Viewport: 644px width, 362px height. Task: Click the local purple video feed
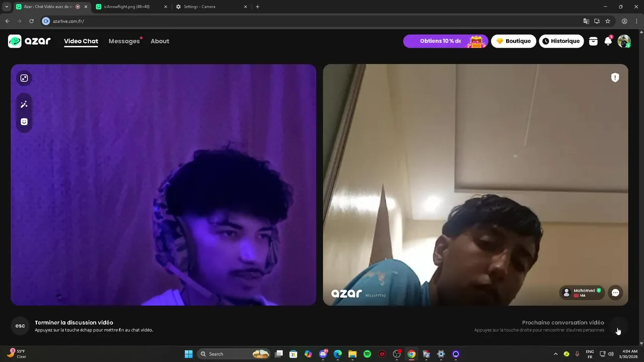coord(164,185)
